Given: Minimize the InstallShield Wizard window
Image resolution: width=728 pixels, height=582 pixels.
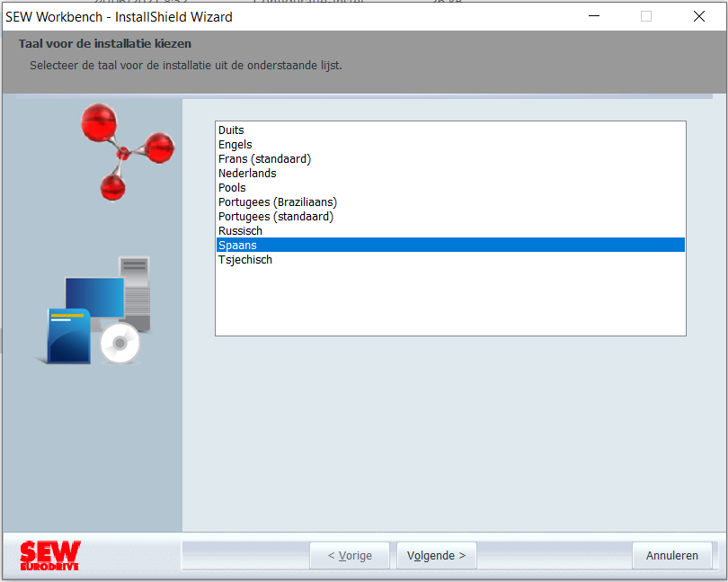Looking at the screenshot, I should pos(594,17).
